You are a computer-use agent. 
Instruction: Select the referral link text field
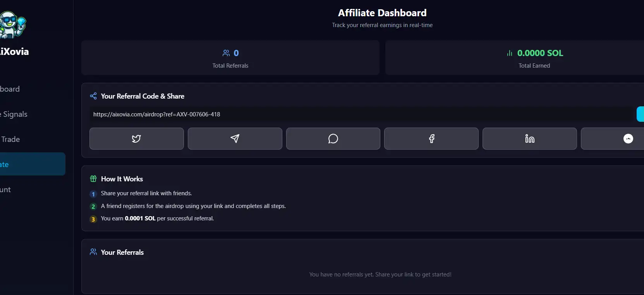pos(360,114)
